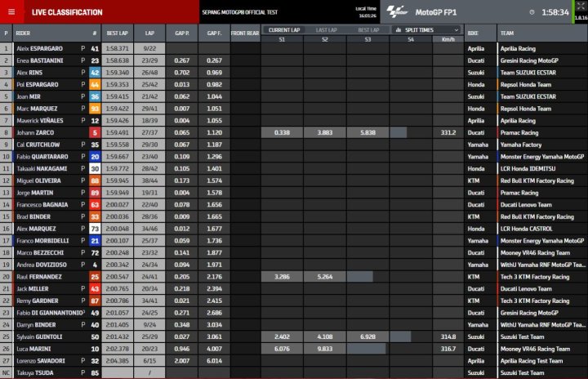Select rider Miguel OLIVEIRA

coord(38,181)
